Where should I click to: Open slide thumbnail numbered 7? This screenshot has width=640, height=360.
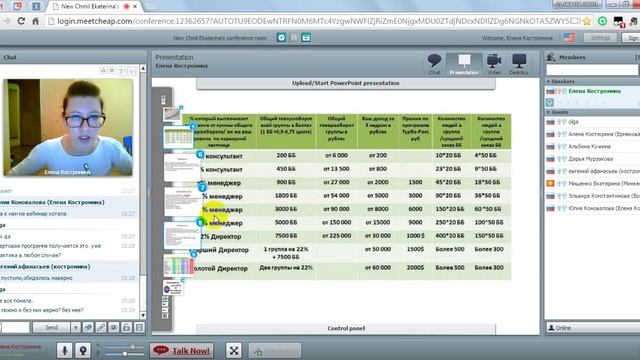(x=182, y=201)
